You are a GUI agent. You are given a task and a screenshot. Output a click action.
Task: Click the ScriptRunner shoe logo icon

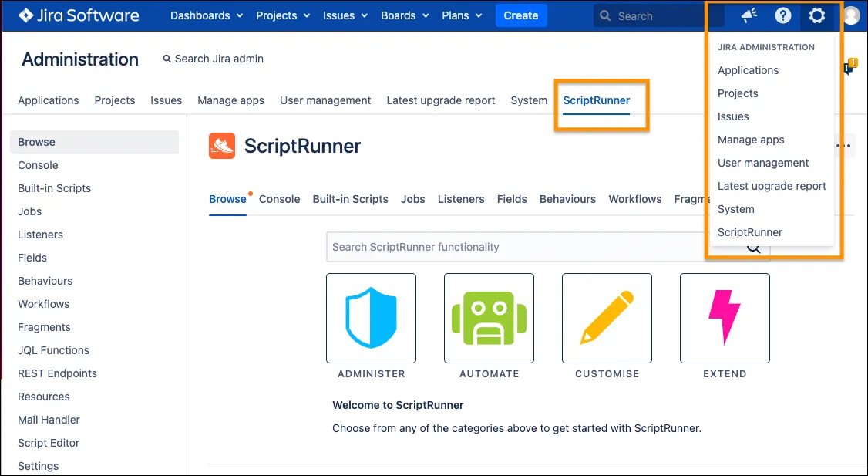point(222,146)
